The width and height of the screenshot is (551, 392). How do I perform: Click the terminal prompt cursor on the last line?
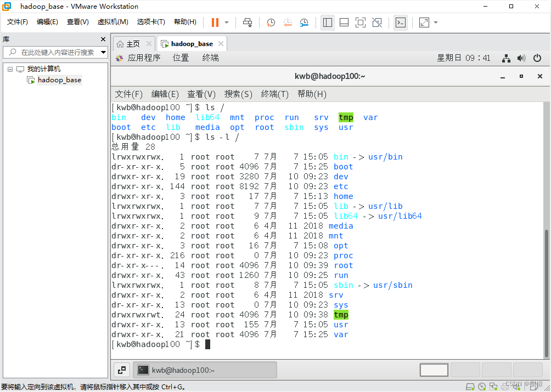point(207,344)
